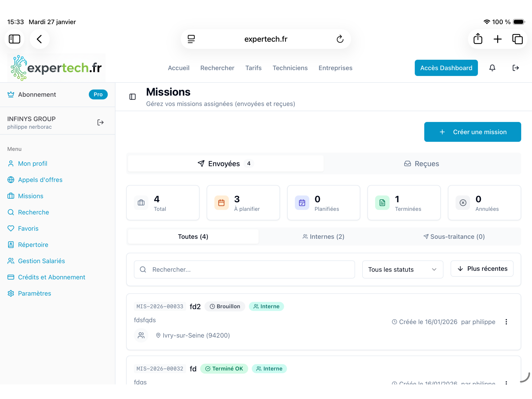Click the expertech.fr address bar text
The width and height of the screenshot is (532, 399).
(266, 39)
